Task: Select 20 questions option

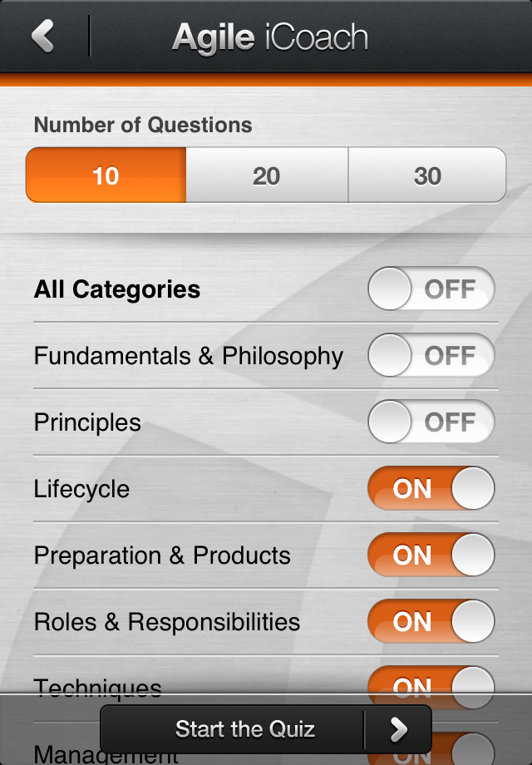Action: pos(266,175)
